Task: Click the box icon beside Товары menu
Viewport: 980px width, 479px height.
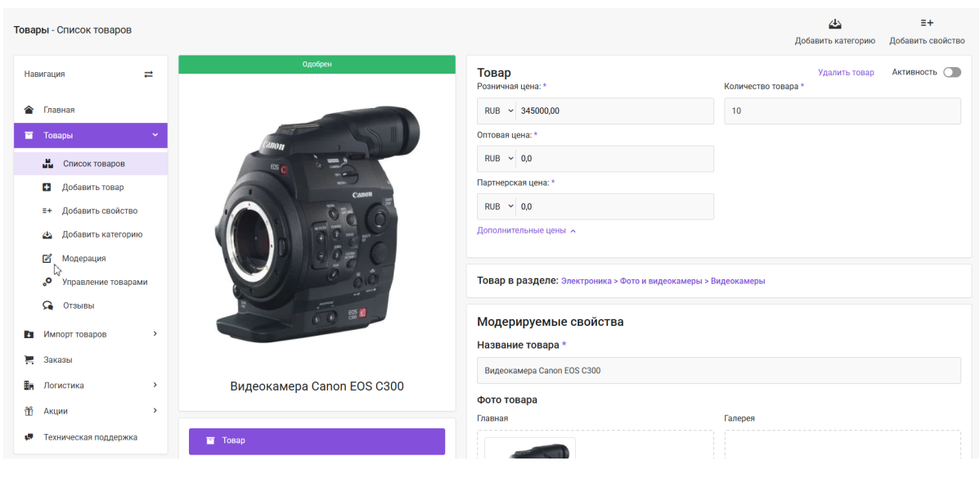Action: point(29,136)
